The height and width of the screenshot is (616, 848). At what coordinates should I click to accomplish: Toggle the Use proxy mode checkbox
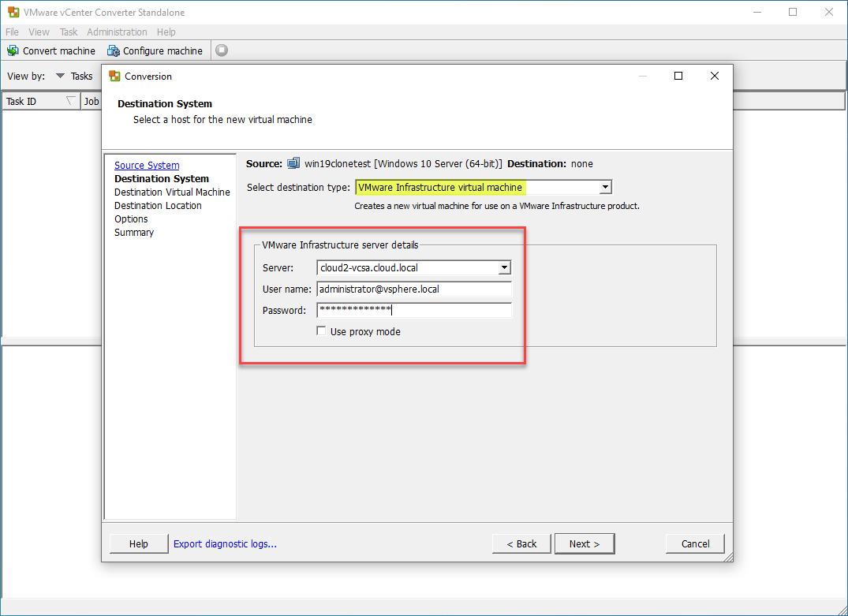tap(321, 331)
